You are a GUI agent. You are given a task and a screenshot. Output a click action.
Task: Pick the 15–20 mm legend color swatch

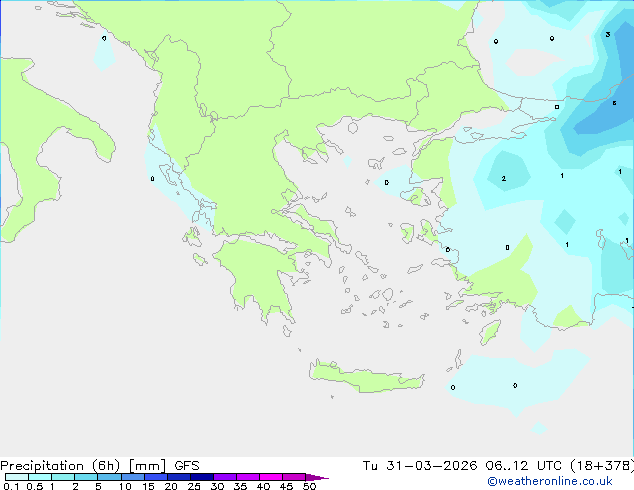tap(156, 477)
